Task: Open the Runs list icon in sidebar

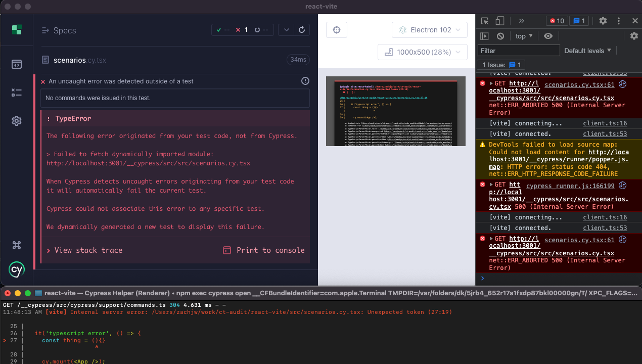Action: pos(17,93)
